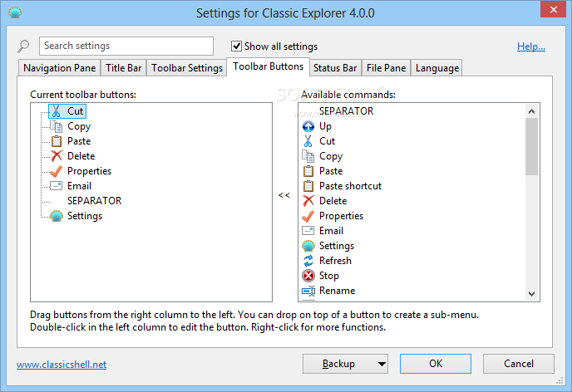Click the Rename icon in available commands
Image resolution: width=572 pixels, height=392 pixels.
point(308,291)
